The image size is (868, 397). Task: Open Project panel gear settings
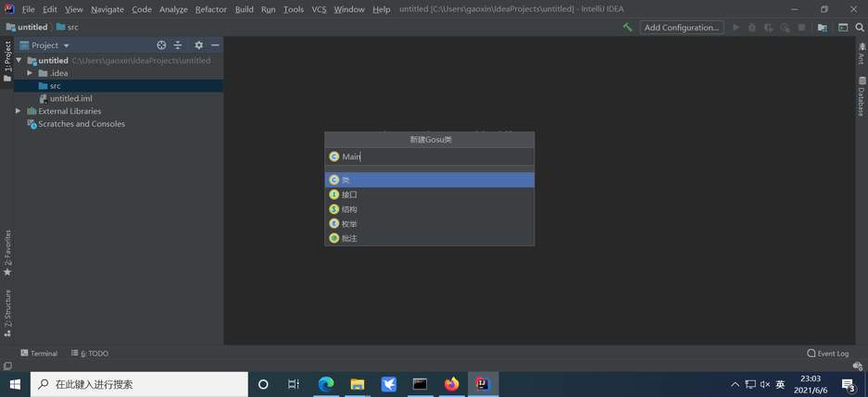(x=198, y=45)
